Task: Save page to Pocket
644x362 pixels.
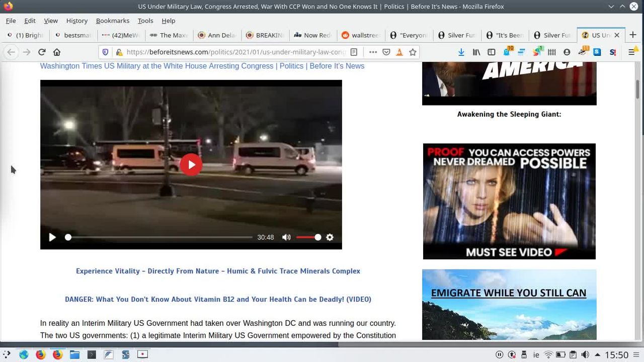Action: (386, 52)
